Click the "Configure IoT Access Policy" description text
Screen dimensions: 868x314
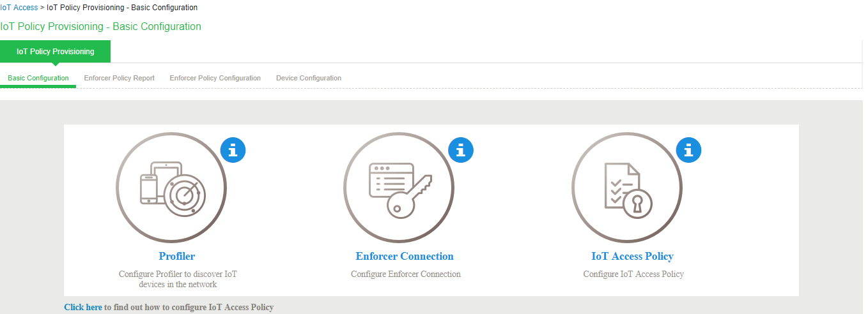point(633,274)
